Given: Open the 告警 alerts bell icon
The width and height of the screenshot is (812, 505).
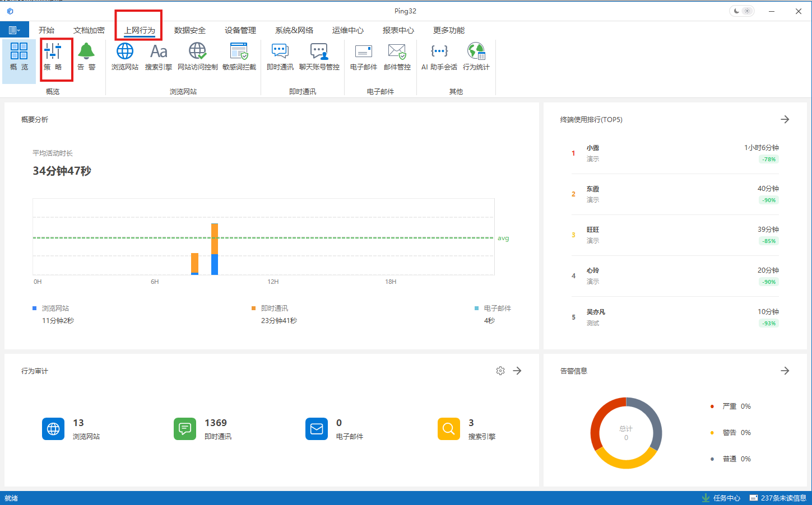Looking at the screenshot, I should click(x=86, y=57).
